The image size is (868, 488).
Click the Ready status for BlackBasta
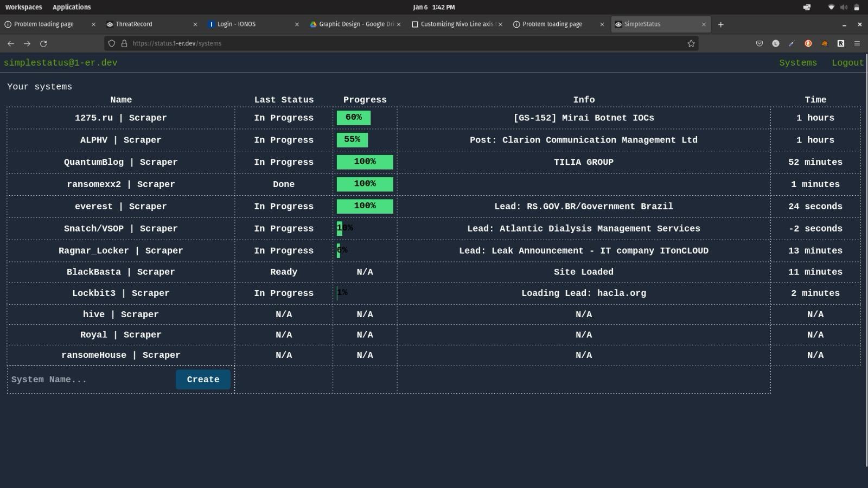tap(284, 272)
